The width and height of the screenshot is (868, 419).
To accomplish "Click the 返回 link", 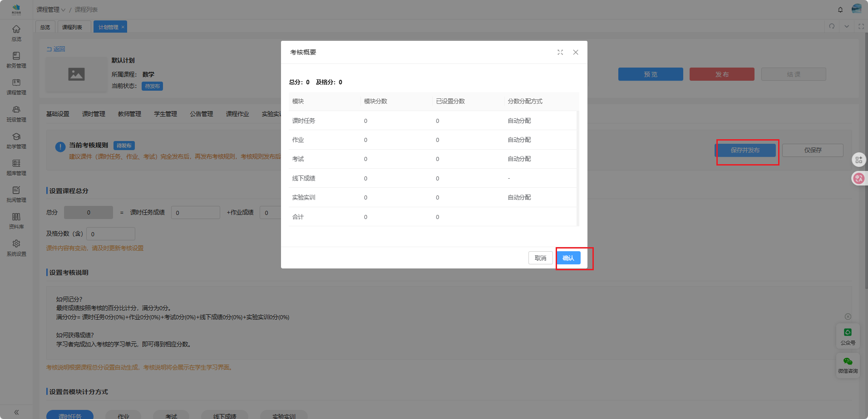I will click(x=56, y=49).
